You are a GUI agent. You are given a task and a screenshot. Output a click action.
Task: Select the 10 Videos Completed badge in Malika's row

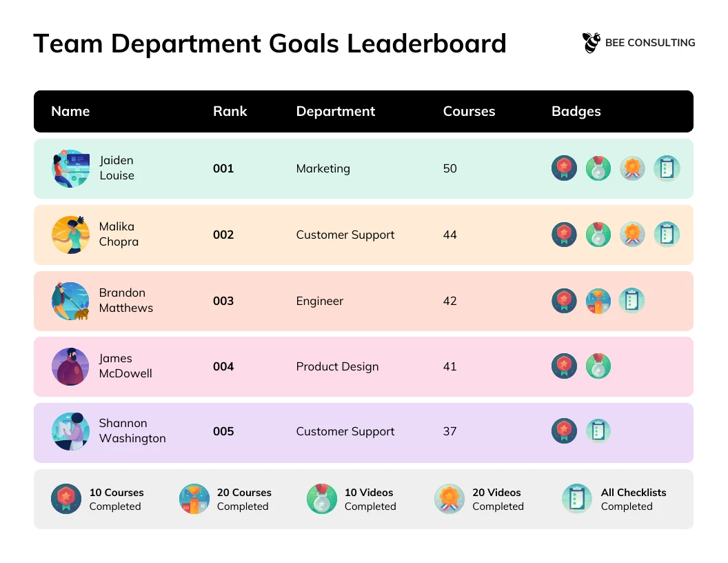pyautogui.click(x=598, y=235)
